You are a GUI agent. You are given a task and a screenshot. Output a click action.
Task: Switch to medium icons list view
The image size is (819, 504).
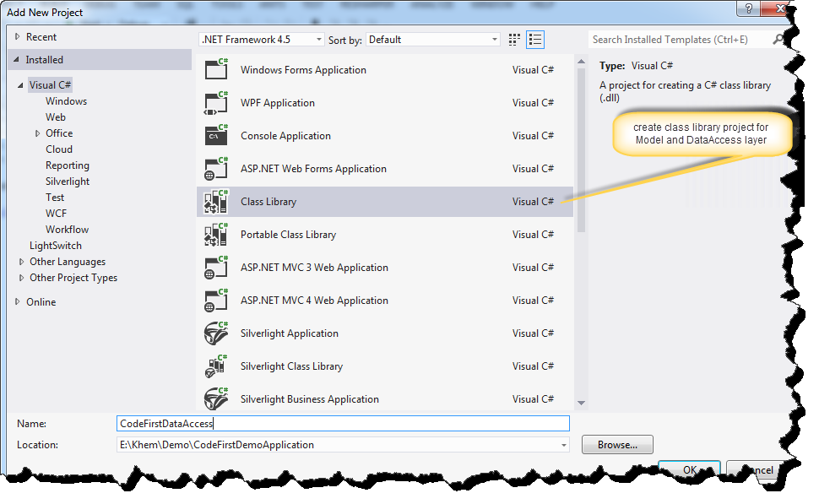point(534,40)
